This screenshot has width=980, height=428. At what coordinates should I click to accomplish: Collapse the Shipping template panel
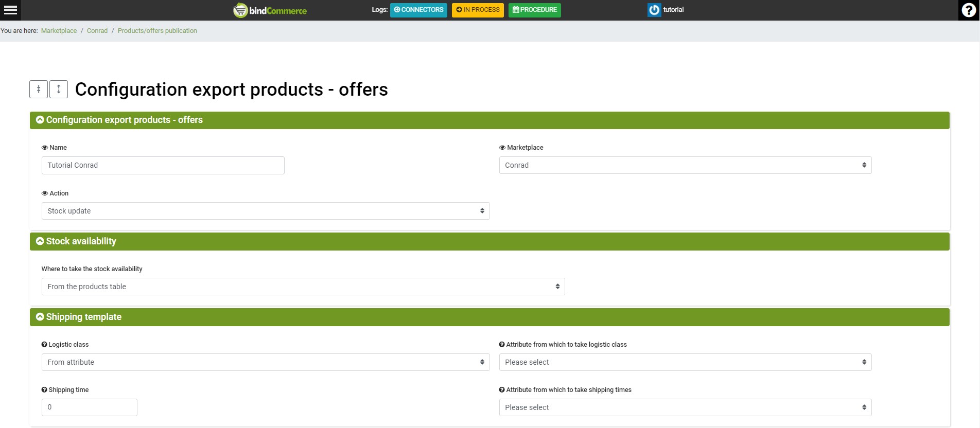[x=40, y=317]
